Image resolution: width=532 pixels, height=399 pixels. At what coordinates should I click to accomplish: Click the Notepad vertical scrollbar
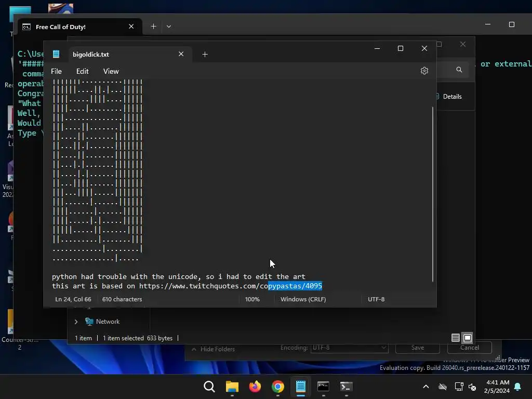click(433, 194)
